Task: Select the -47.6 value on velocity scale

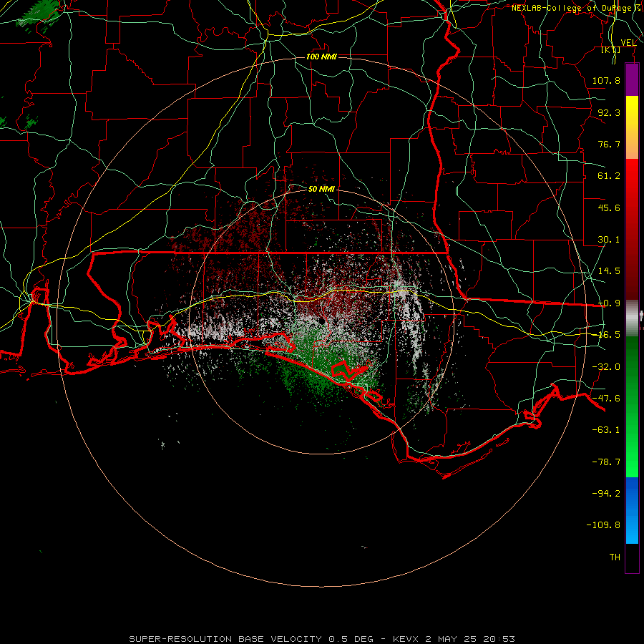Action: click(606, 399)
